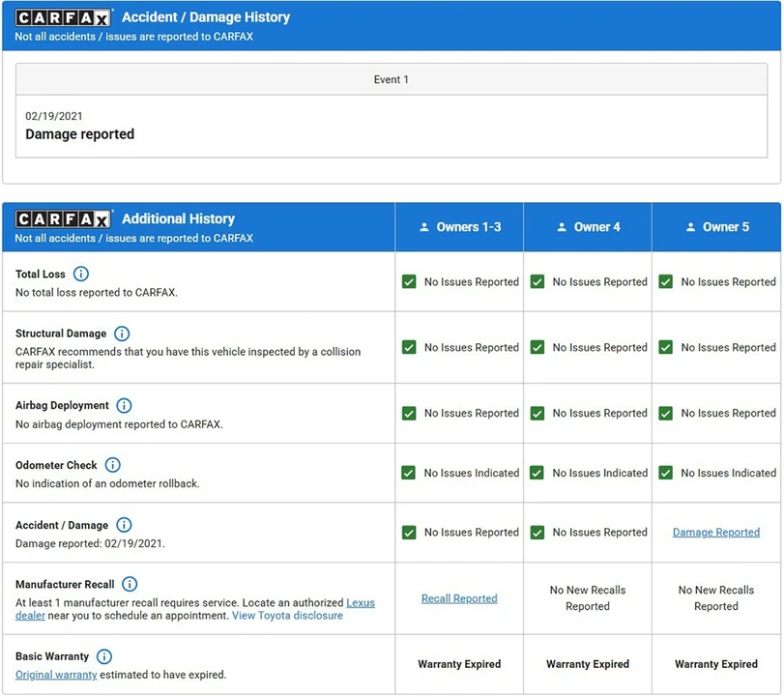
Task: Click the person icon beside Owner 4
Action: coord(562,227)
